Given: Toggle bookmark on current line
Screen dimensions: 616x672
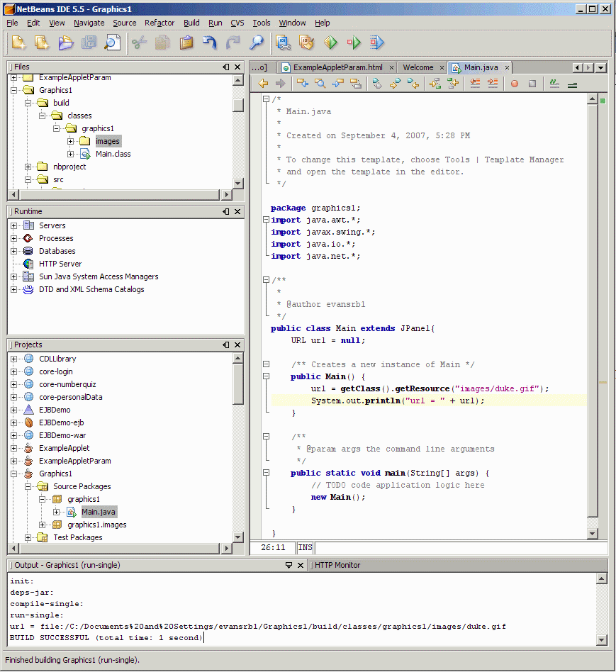Looking at the screenshot, I should [x=377, y=84].
